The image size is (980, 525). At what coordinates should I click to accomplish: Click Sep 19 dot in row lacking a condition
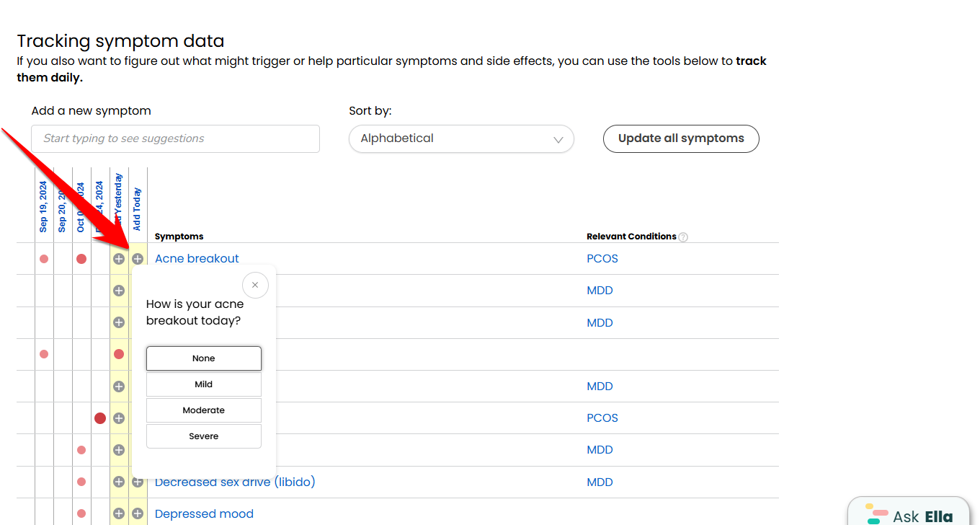tap(44, 354)
